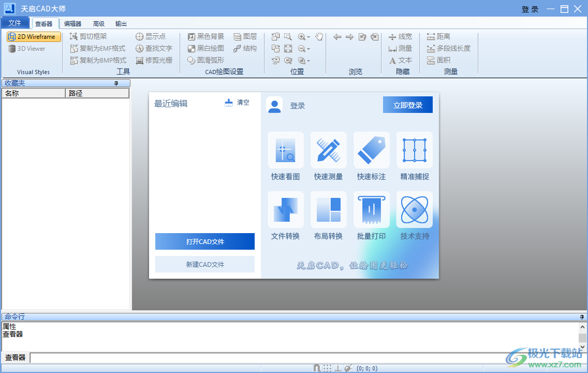588x373 pixels.
Task: Click the 登录 text beside avatar
Action: point(298,106)
